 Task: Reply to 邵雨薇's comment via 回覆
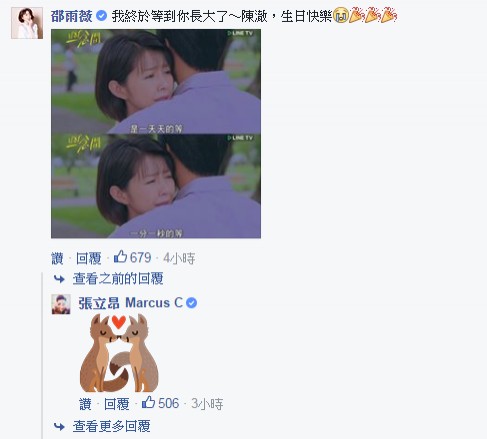[88, 258]
